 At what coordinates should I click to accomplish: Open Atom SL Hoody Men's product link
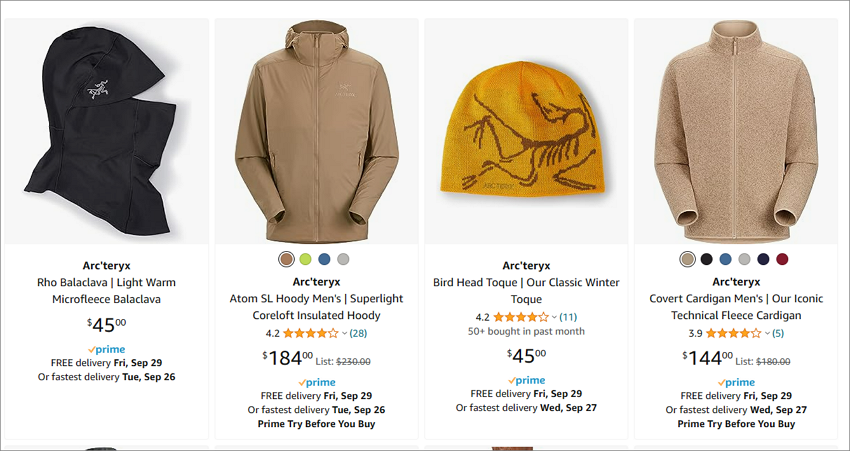click(x=316, y=307)
